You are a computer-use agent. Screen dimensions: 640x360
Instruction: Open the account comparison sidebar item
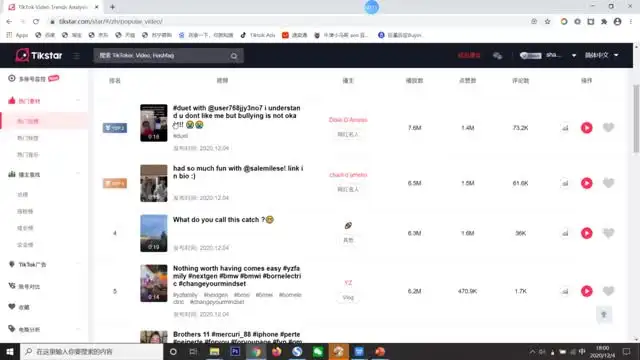click(24, 287)
